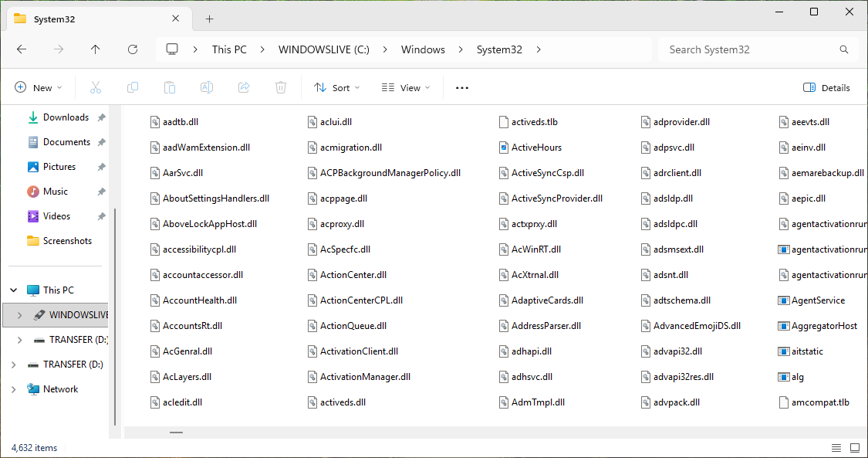Viewport: 868px width, 458px height.
Task: Click the Delete trash icon
Action: pos(282,88)
